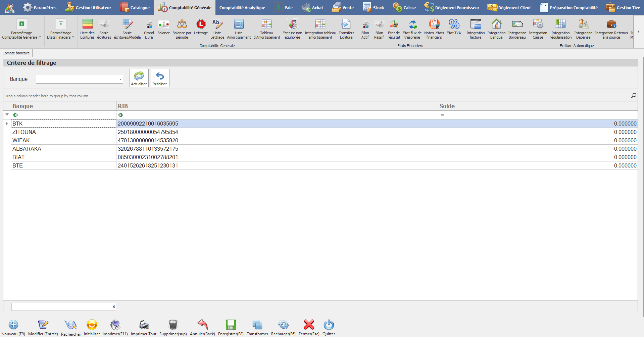The height and width of the screenshot is (337, 644).
Task: Open Etat flux de trésorerie
Action: [412, 29]
